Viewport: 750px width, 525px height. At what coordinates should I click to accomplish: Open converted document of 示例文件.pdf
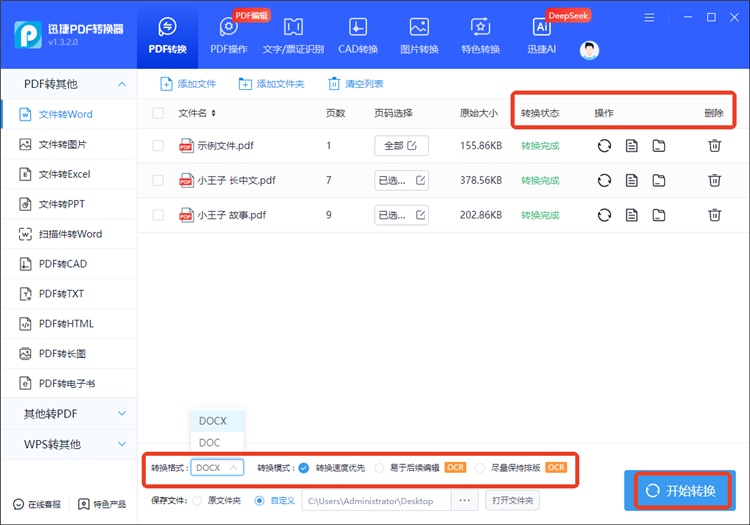(631, 145)
